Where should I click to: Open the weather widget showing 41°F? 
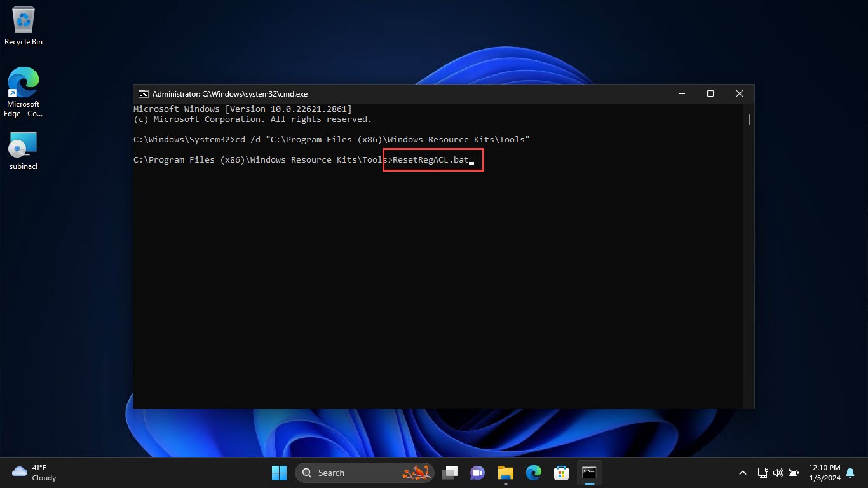[x=34, y=473]
